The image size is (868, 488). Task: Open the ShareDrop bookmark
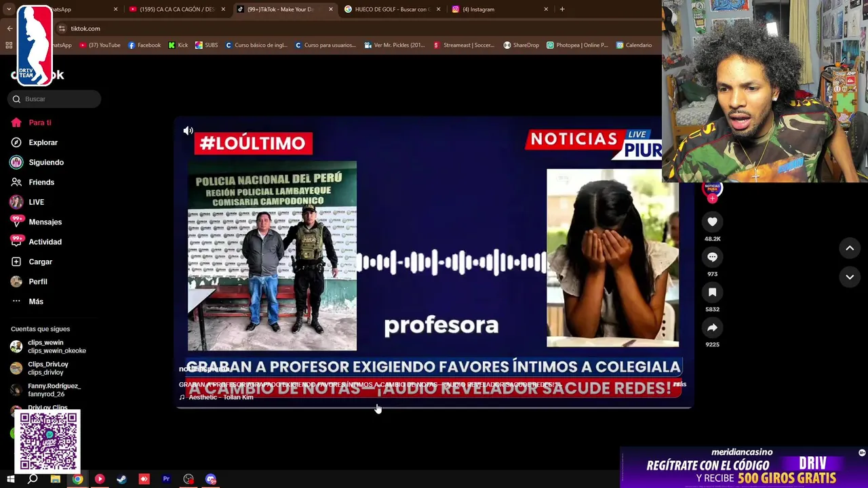(521, 45)
